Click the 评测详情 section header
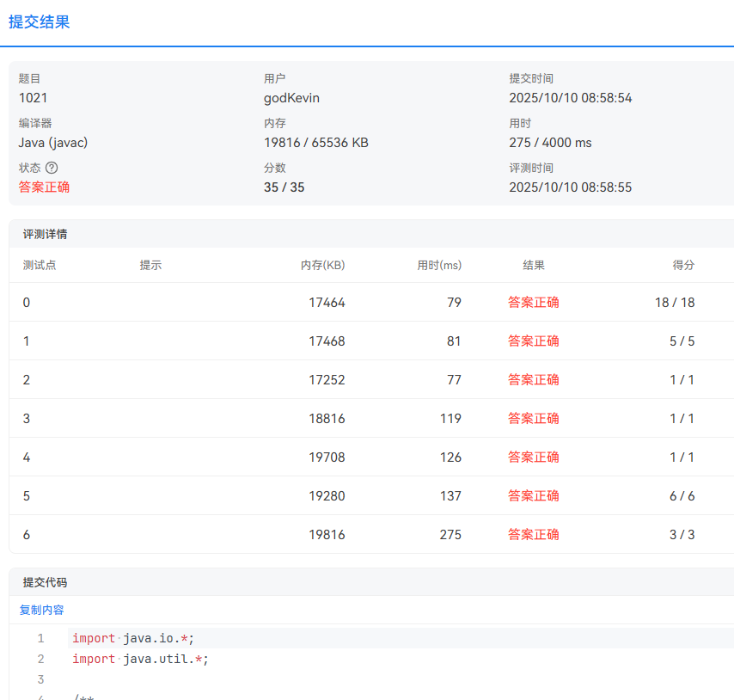 pos(45,234)
